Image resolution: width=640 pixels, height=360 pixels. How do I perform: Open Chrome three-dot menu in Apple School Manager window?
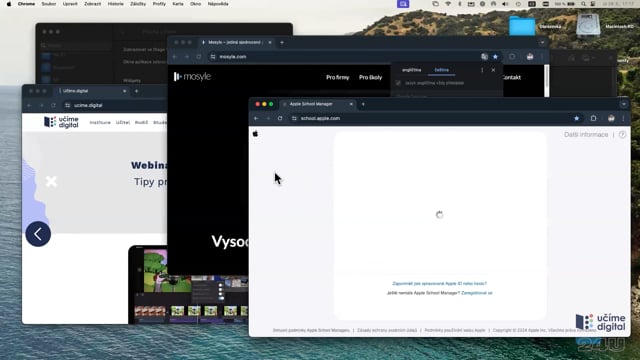(623, 118)
